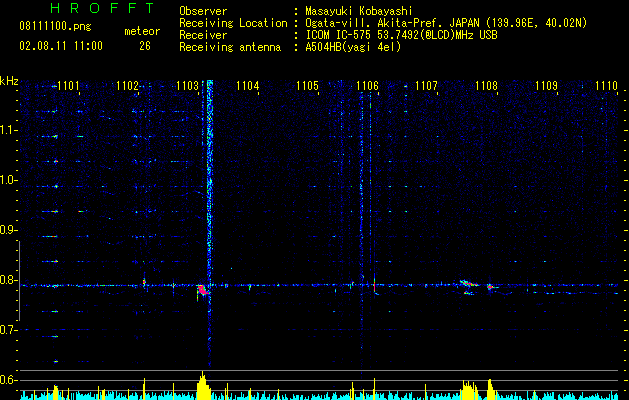This screenshot has height=400, width=629.
Task: Click the 1108 time marker
Action: (x=486, y=86)
